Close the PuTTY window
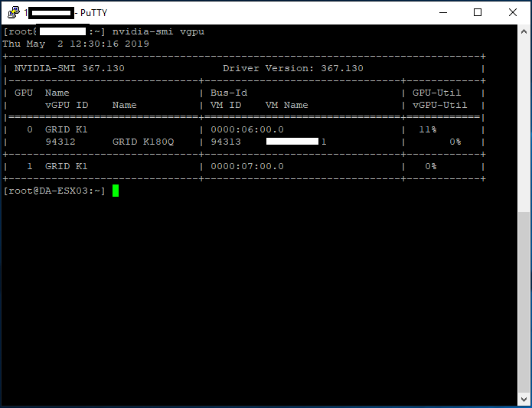This screenshot has width=532, height=408. (x=513, y=12)
